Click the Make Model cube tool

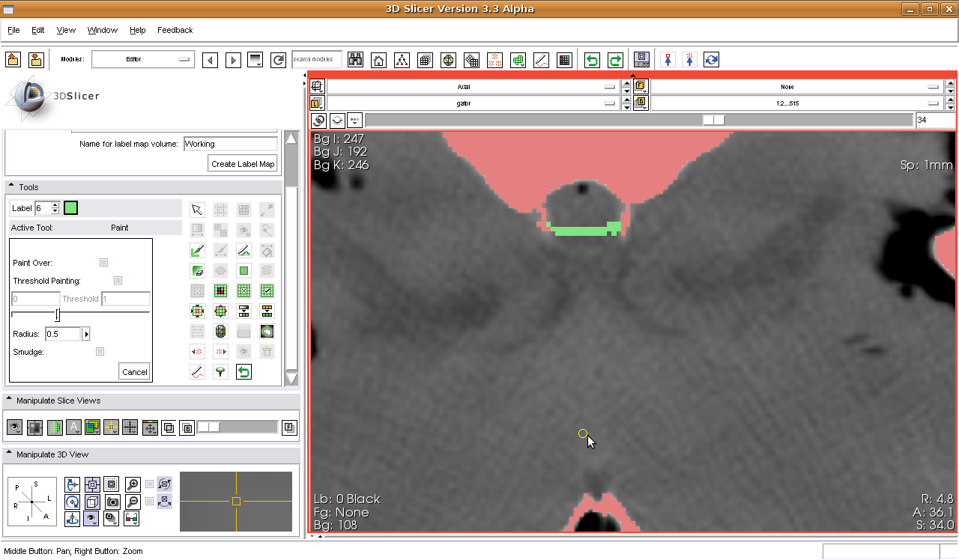[220, 331]
